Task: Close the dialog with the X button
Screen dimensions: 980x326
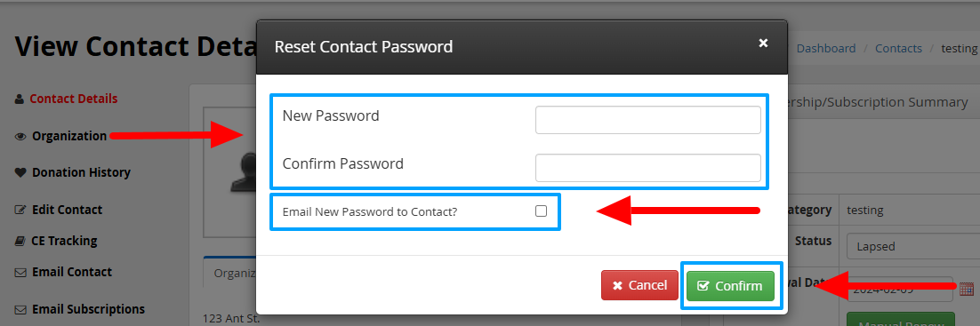Action: point(762,44)
